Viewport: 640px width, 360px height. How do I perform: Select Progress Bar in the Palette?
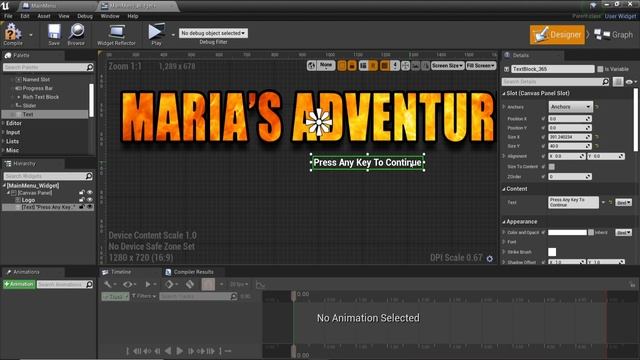[38, 88]
